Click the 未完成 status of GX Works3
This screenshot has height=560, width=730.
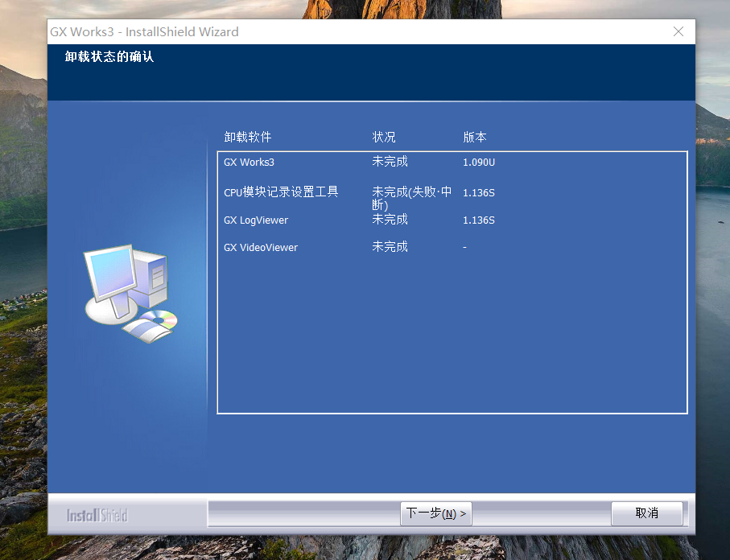point(390,162)
